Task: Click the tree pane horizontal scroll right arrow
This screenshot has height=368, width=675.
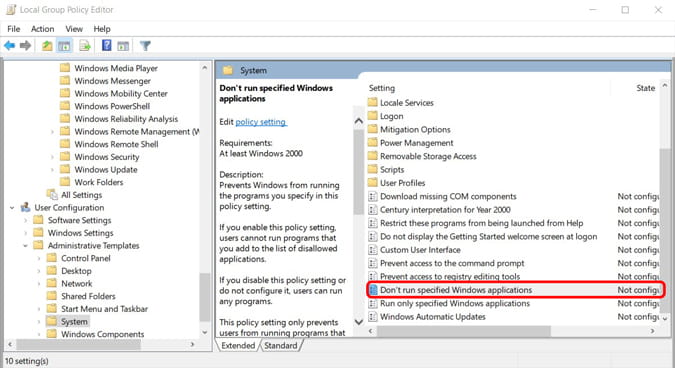Action: pyautogui.click(x=192, y=344)
